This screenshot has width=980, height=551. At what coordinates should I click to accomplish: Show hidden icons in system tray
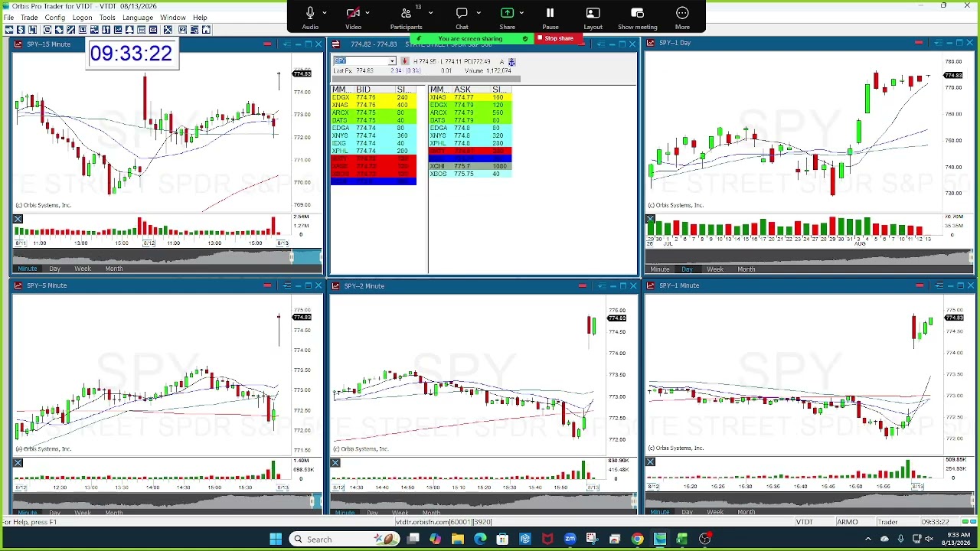point(867,540)
